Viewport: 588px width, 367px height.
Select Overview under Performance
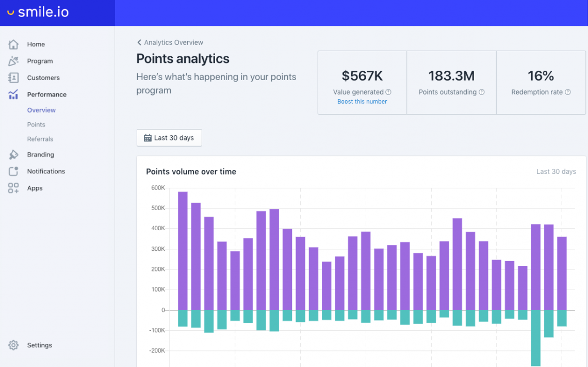click(x=40, y=110)
